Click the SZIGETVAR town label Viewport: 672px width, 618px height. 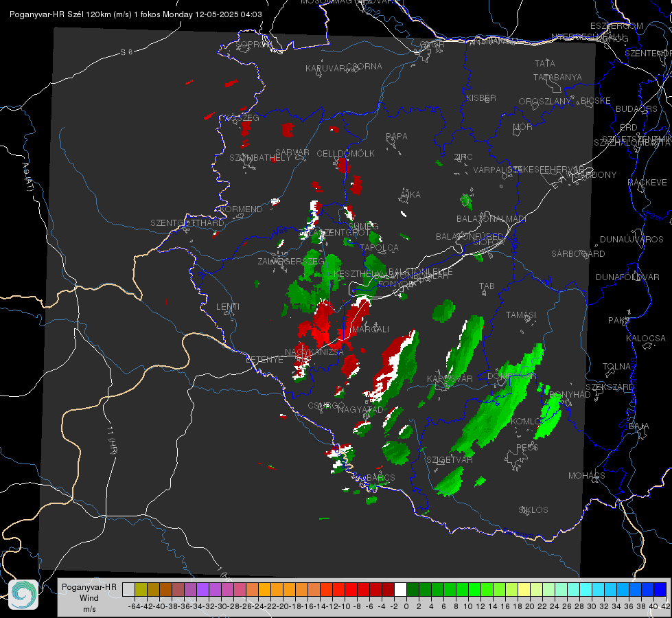pos(449,460)
